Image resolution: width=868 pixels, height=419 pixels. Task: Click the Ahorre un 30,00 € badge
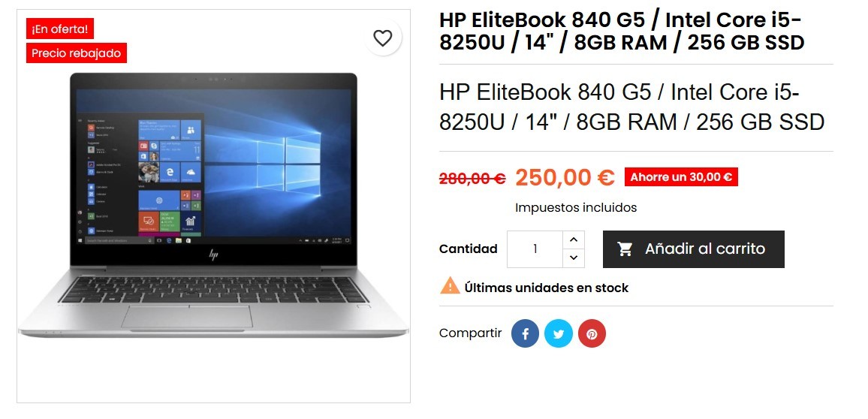(x=681, y=177)
